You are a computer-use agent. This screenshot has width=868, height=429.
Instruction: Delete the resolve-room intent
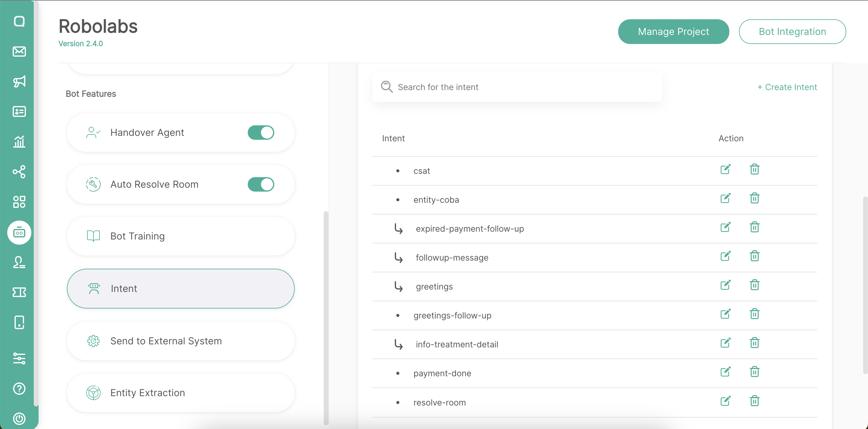[x=754, y=401]
